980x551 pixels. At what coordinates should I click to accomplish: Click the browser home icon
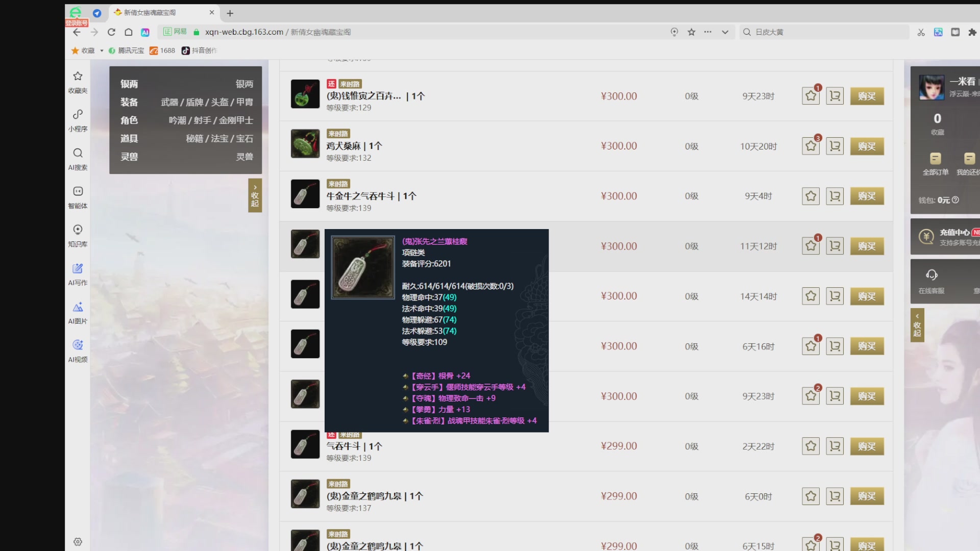coord(129,32)
